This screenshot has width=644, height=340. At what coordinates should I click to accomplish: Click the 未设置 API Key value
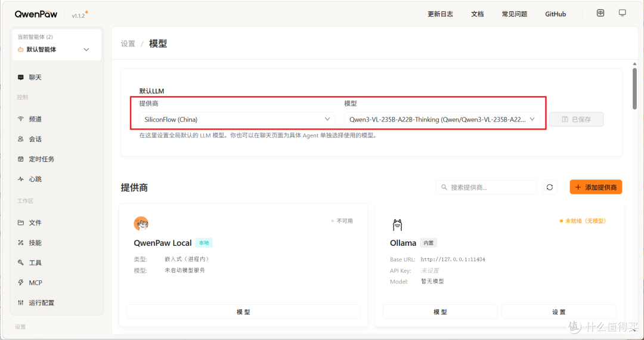click(x=429, y=271)
